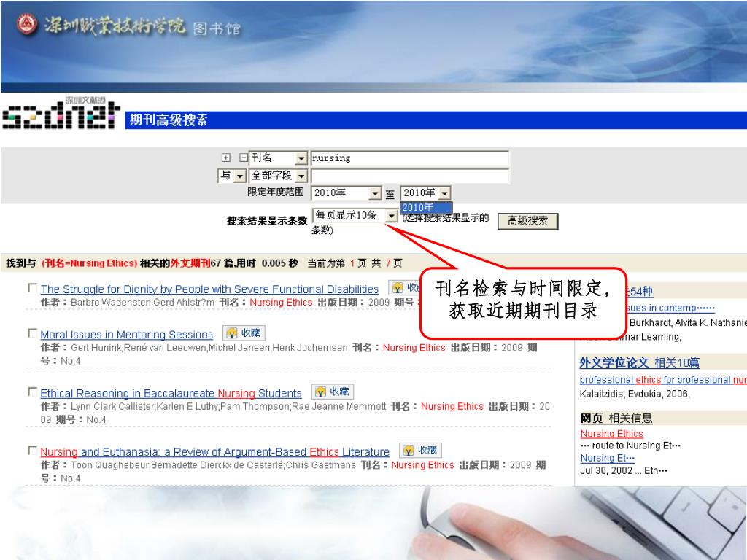
Task: Open 外文学位论文 相关10篇 link
Action: pos(639,363)
